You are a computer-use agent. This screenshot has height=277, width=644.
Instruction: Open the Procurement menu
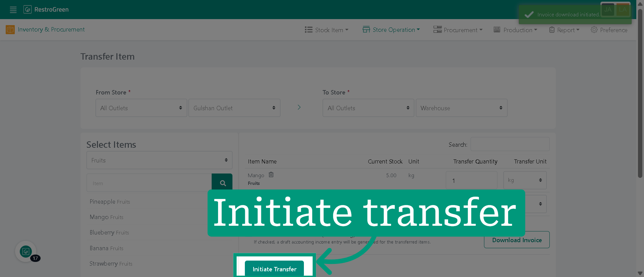click(458, 30)
